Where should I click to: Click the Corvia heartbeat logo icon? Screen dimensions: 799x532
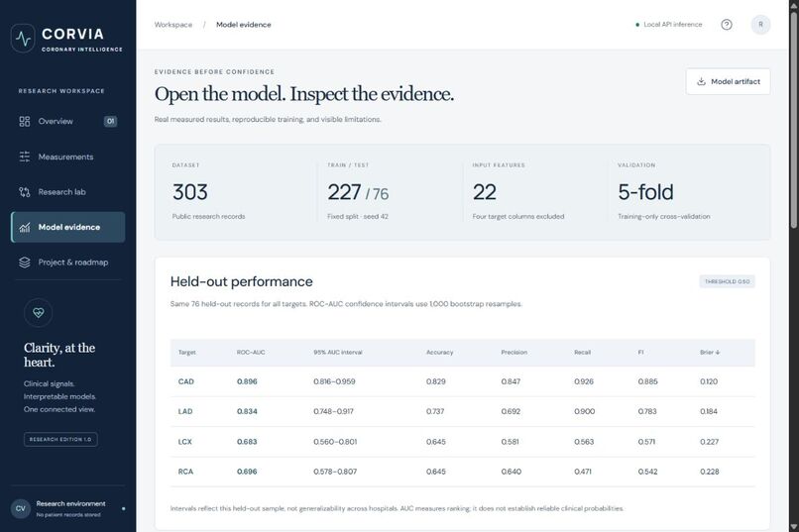23,39
